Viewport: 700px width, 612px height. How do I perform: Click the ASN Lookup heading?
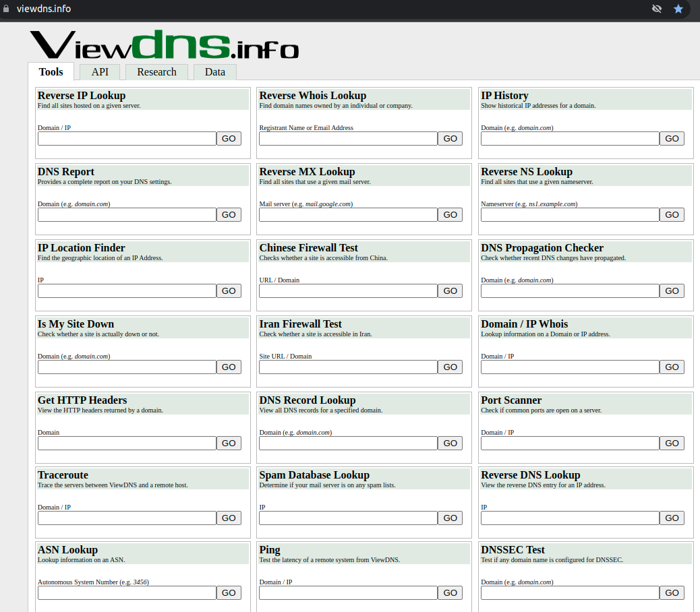coord(67,549)
